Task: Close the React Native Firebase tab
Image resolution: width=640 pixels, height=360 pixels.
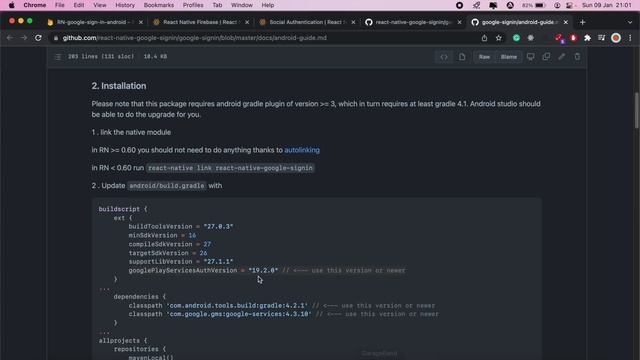Action: (x=247, y=22)
